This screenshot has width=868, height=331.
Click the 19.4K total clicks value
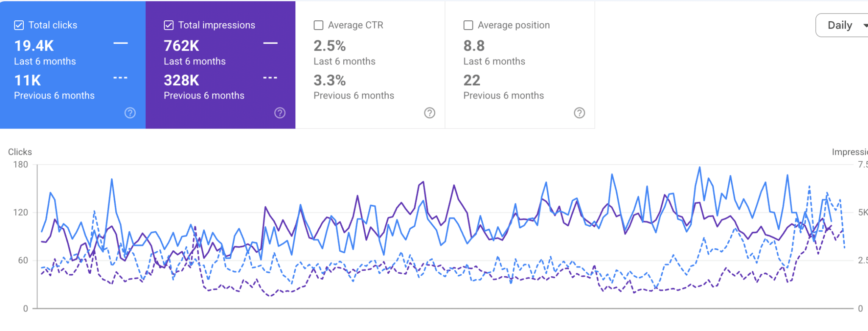34,46
